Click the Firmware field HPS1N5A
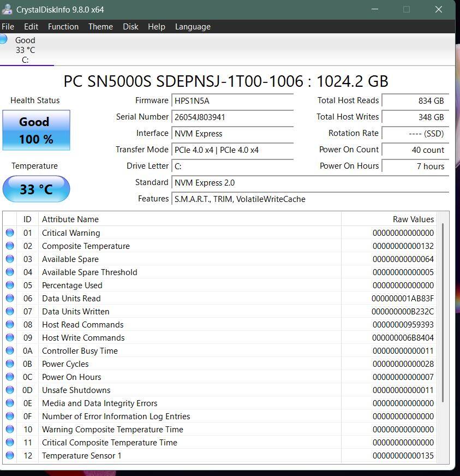Image resolution: width=460 pixels, height=476 pixels. point(232,101)
